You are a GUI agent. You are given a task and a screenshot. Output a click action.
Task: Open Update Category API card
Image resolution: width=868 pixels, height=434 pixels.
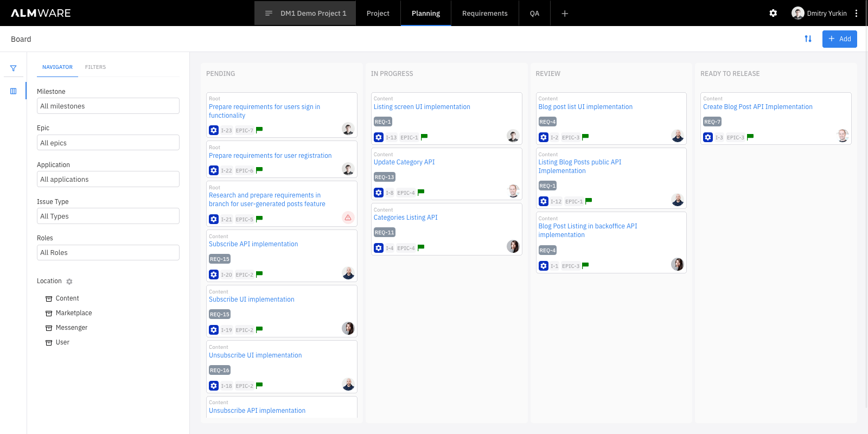pyautogui.click(x=404, y=162)
